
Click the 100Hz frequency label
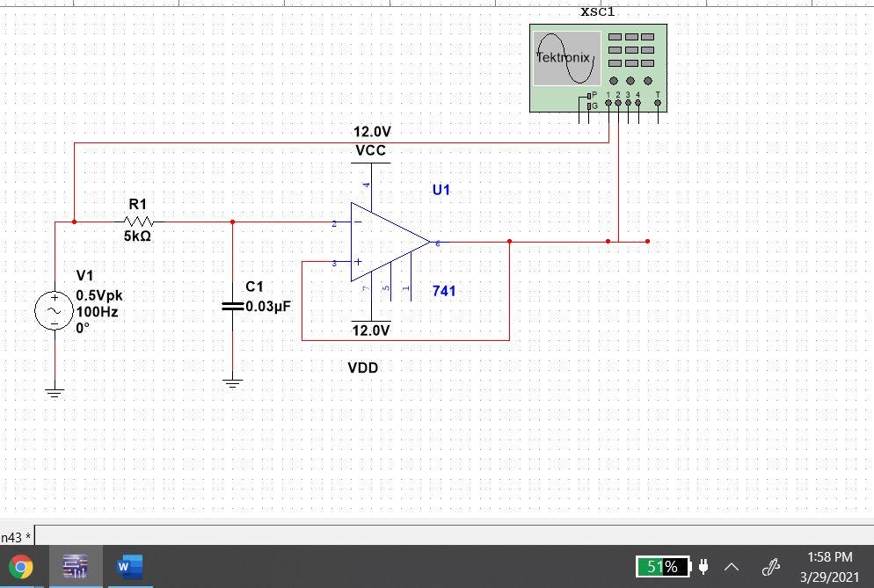point(97,311)
